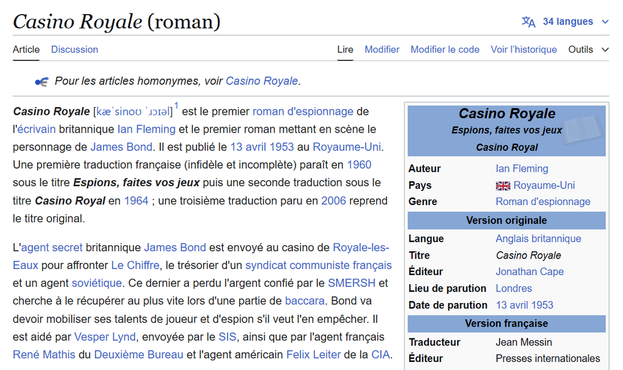Open the René Mathis link
Viewport: 623px width, 370px height.
coord(44,355)
